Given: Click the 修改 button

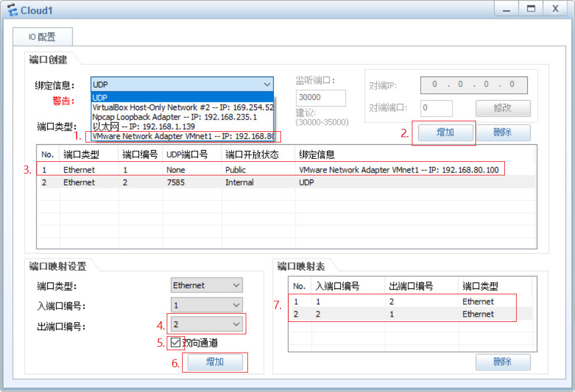Looking at the screenshot, I should point(503,108).
